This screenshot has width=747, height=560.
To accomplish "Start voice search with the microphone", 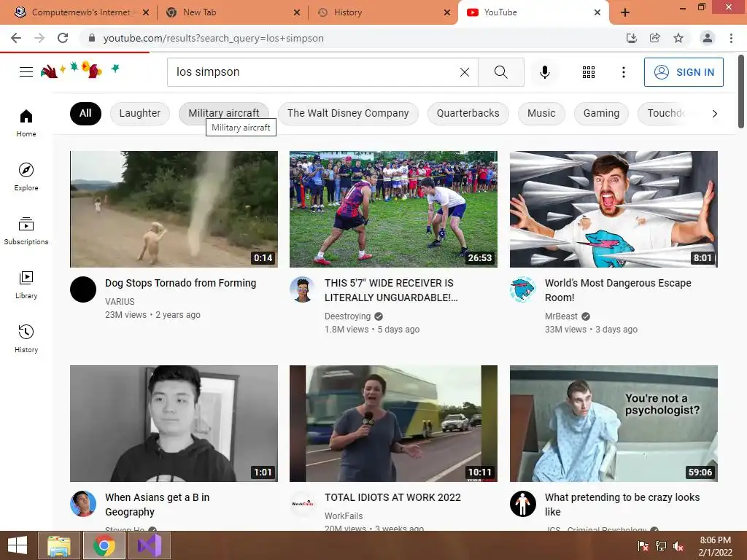I will pyautogui.click(x=544, y=72).
